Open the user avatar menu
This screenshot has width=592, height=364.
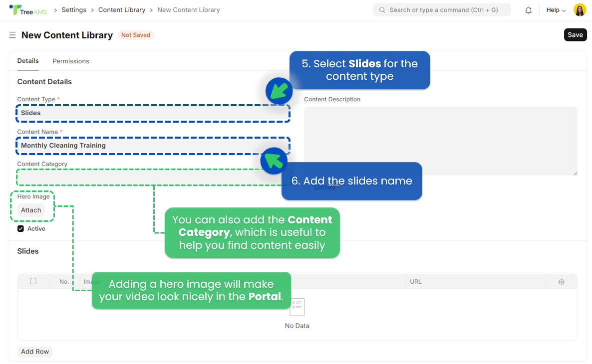pyautogui.click(x=580, y=10)
